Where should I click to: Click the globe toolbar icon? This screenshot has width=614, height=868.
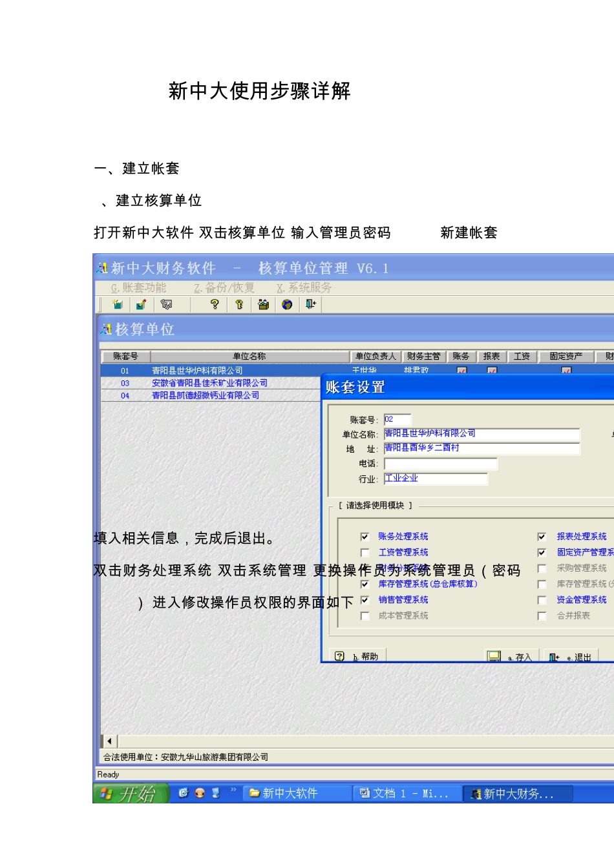tap(287, 304)
